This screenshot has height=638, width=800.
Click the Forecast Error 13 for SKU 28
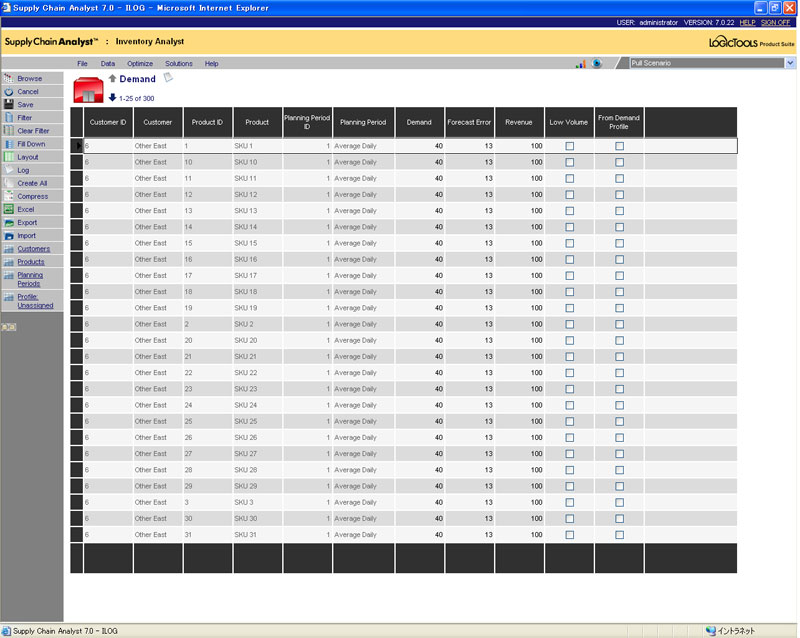point(488,470)
